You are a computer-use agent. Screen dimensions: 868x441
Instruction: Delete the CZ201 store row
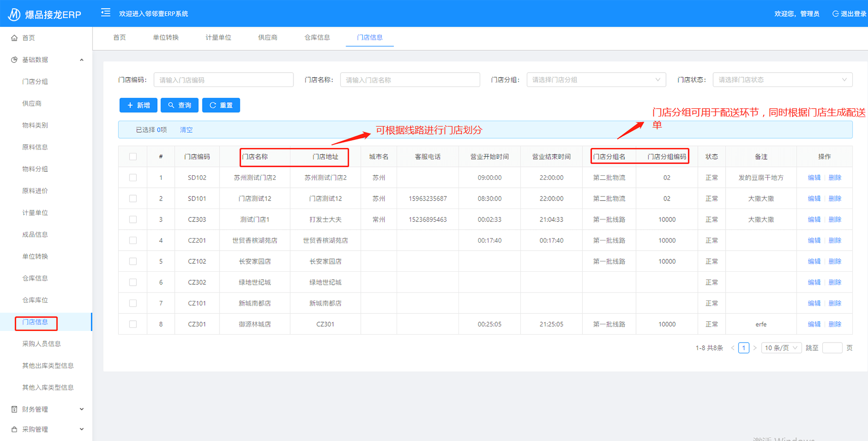(835, 240)
